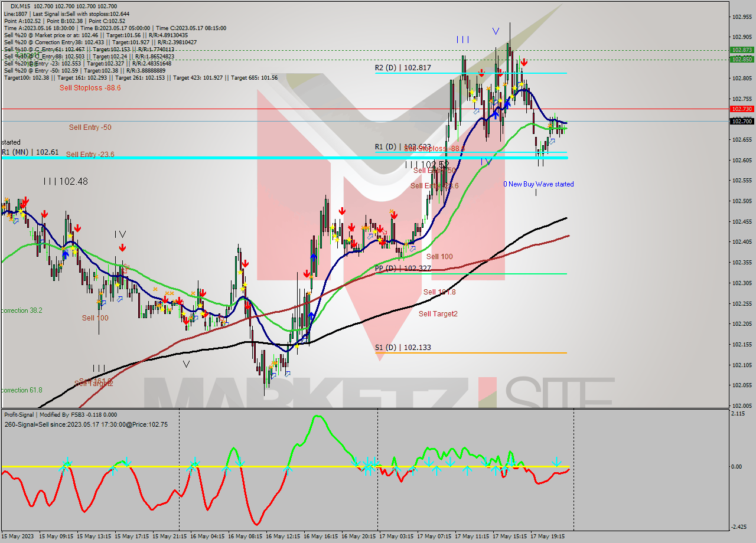Select the 'PP (D) | 102.327' pivot label
The image size is (756, 543).
tap(403, 268)
